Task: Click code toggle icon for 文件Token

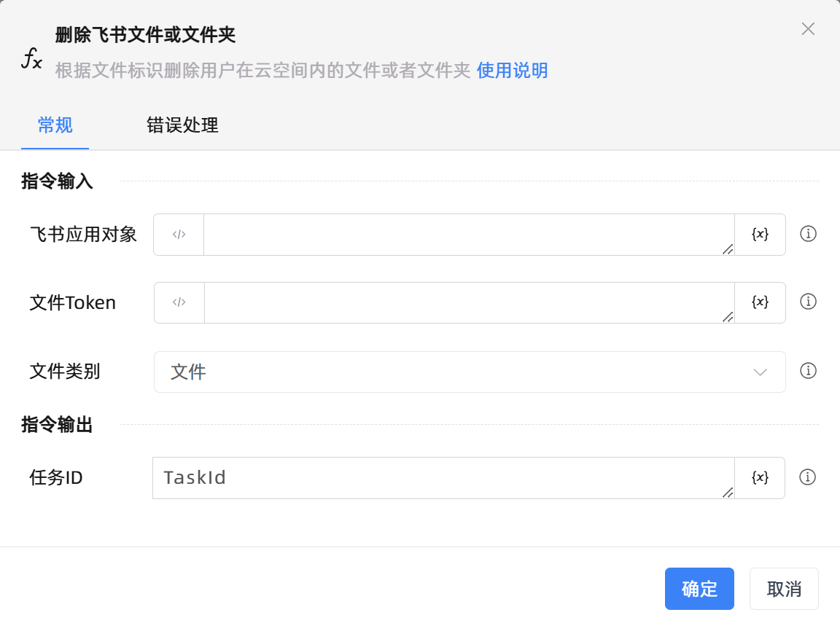Action: point(179,302)
